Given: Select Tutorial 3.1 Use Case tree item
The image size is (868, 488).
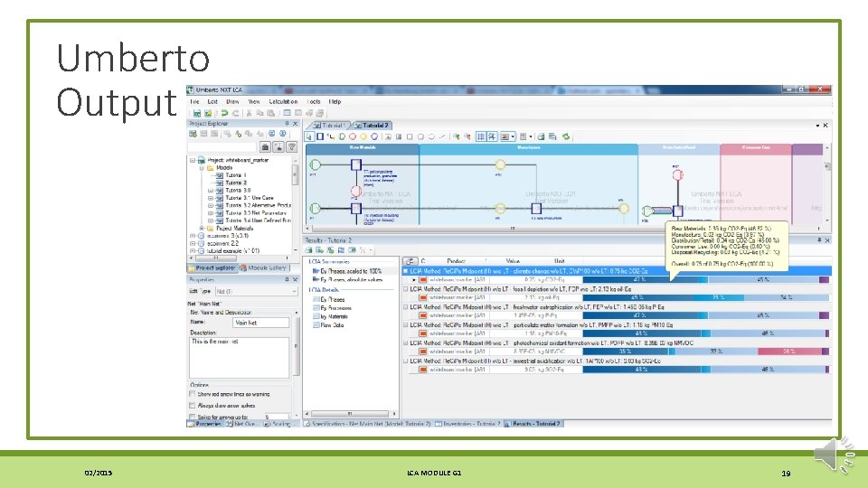Looking at the screenshot, I should (250, 198).
